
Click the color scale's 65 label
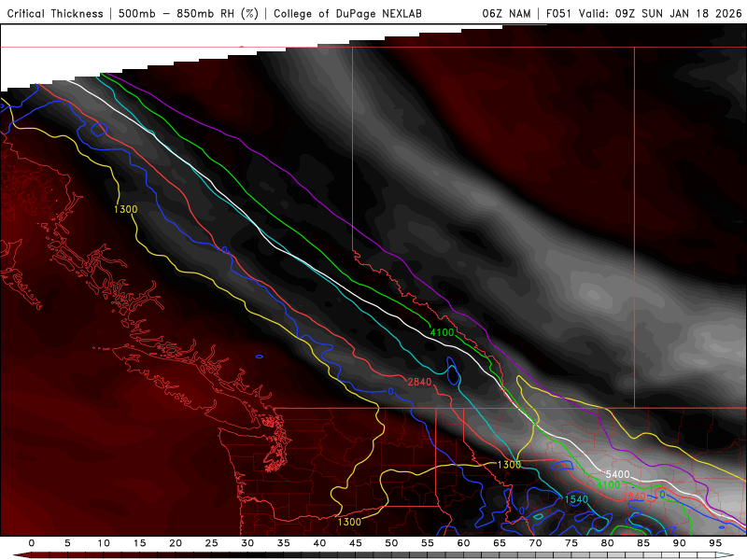[x=500, y=543]
